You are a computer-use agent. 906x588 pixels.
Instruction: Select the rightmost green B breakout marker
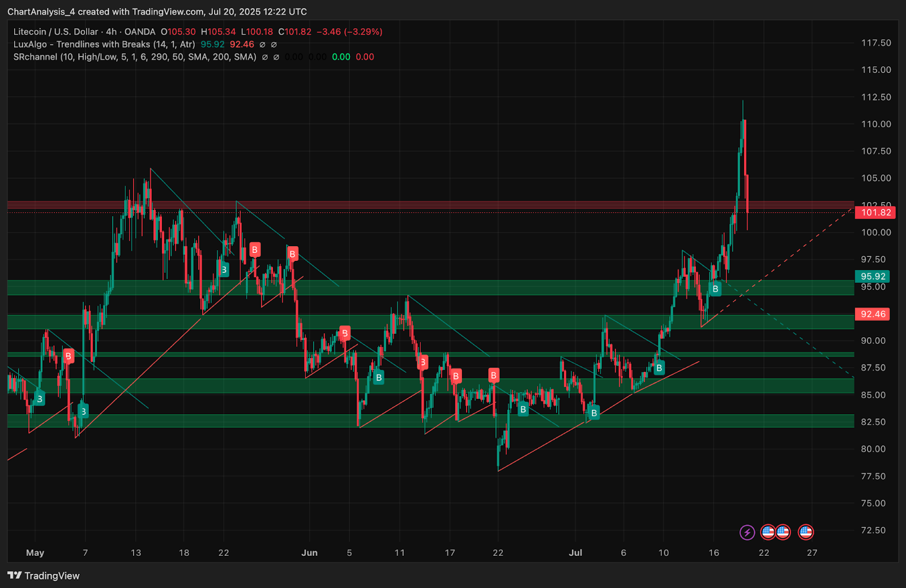(715, 289)
